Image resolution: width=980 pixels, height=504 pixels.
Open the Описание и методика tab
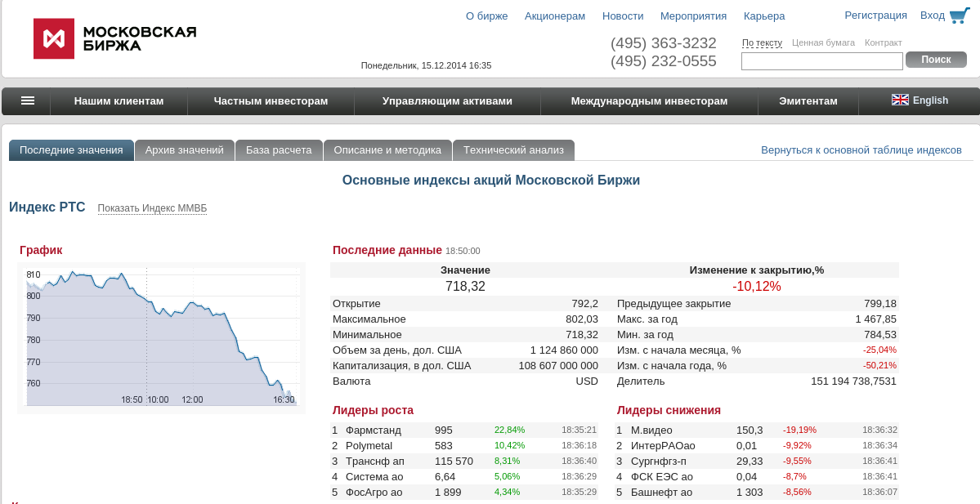(x=387, y=149)
